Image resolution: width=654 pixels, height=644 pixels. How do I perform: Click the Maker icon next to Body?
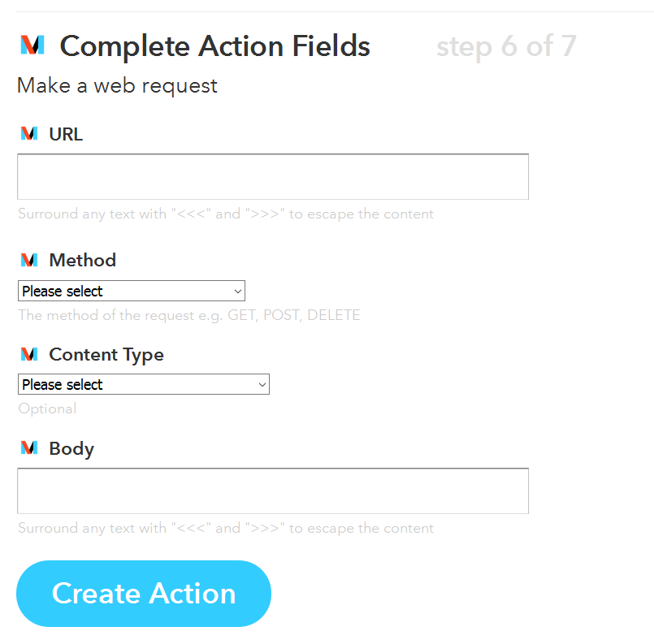click(x=29, y=448)
